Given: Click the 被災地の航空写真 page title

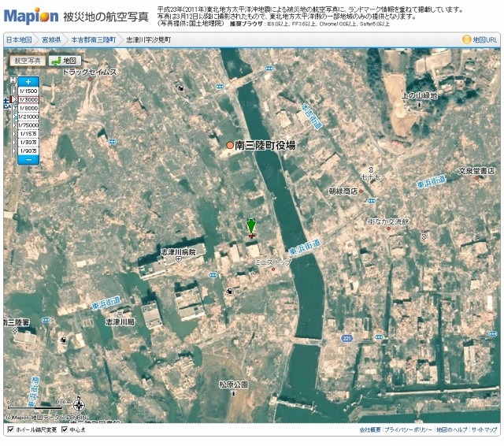Looking at the screenshot, I should (x=106, y=17).
